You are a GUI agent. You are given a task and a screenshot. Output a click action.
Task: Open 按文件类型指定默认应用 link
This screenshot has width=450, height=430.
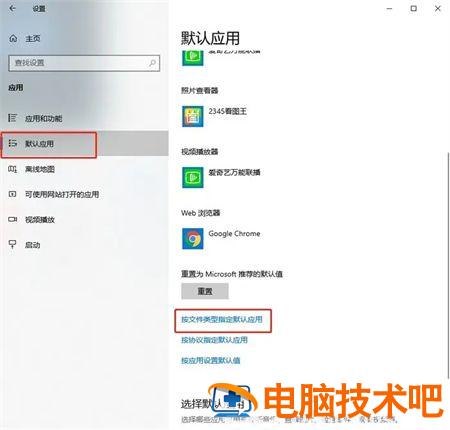tap(222, 319)
